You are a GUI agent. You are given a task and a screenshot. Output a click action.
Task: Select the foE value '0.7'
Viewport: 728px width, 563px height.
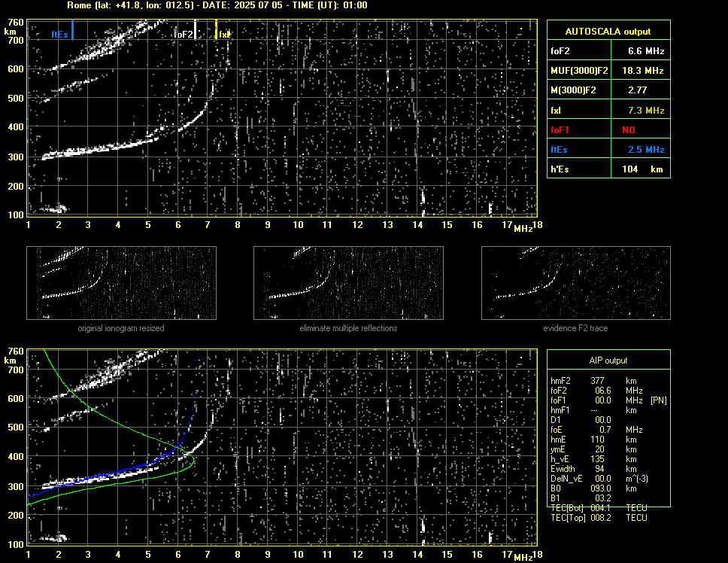[x=605, y=430]
